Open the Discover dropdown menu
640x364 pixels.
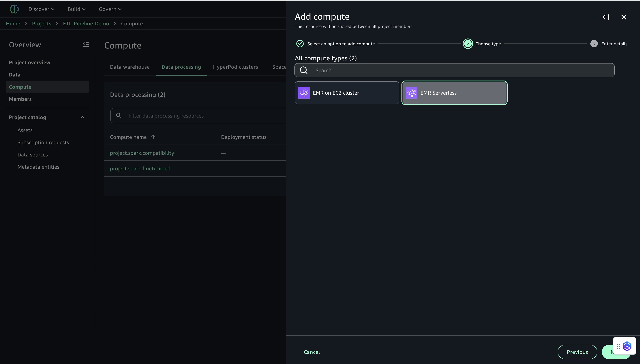point(41,9)
